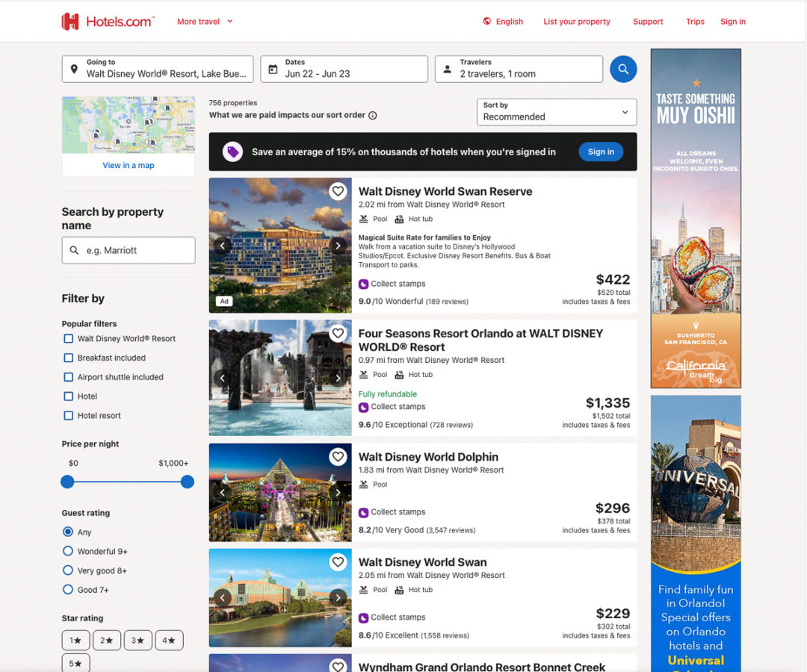Open the Sort by Recommended dropdown
The height and width of the screenshot is (672, 807).
tap(556, 112)
